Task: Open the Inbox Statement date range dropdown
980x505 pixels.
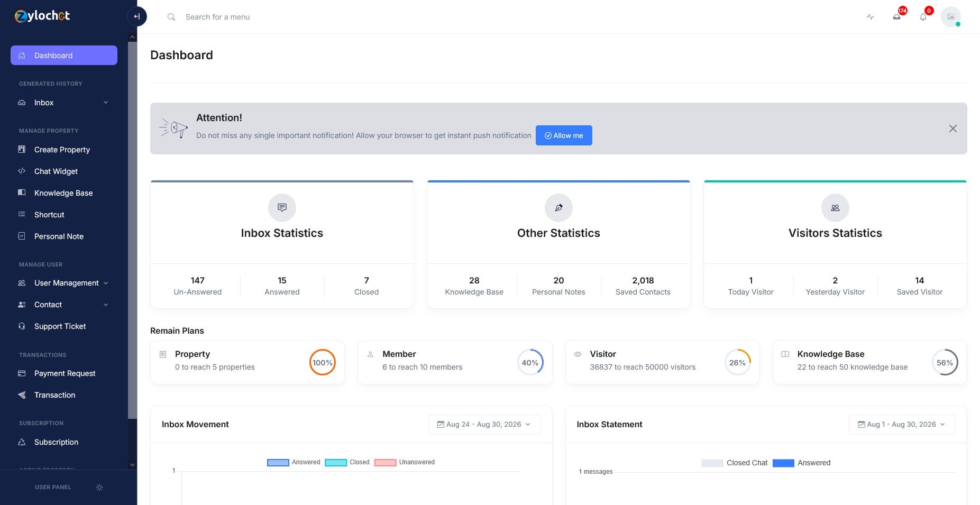Action: [x=902, y=425]
